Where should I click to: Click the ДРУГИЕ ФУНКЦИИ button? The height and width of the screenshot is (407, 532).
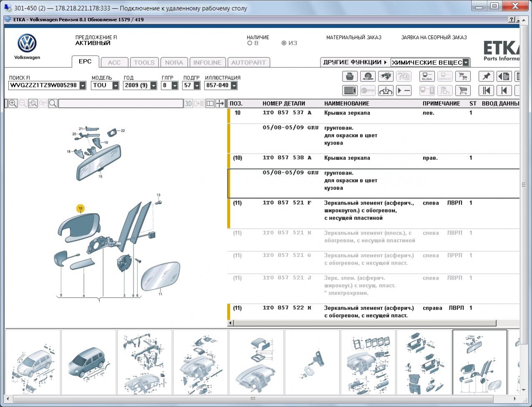pyautogui.click(x=355, y=62)
